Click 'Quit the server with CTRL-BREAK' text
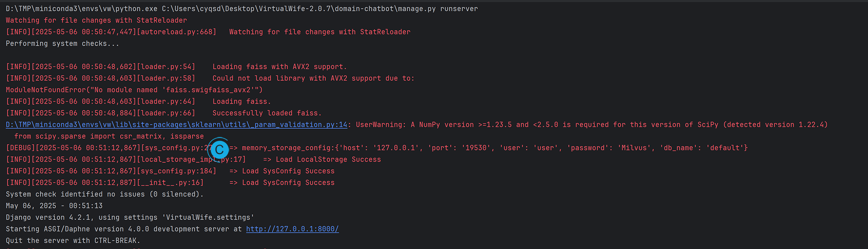 point(73,241)
